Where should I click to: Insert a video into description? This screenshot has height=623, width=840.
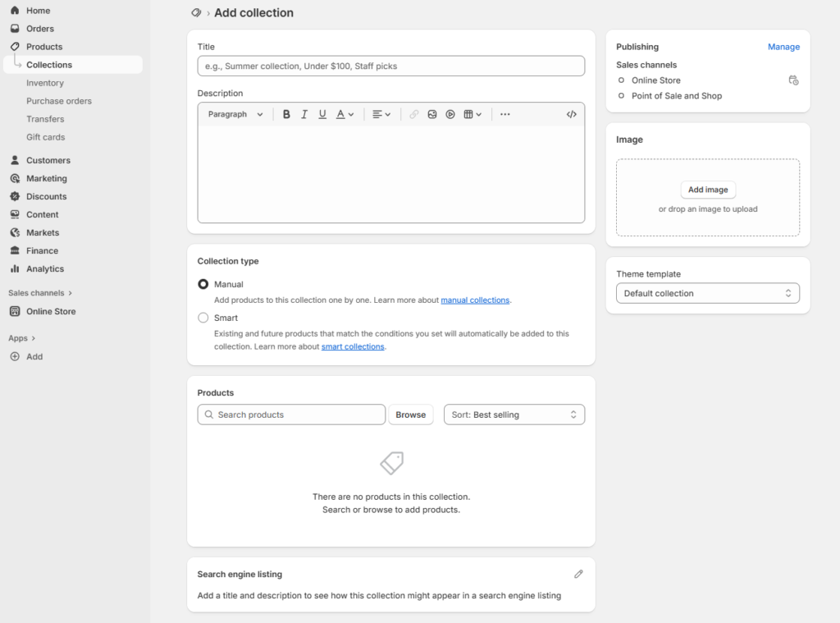[x=450, y=115]
